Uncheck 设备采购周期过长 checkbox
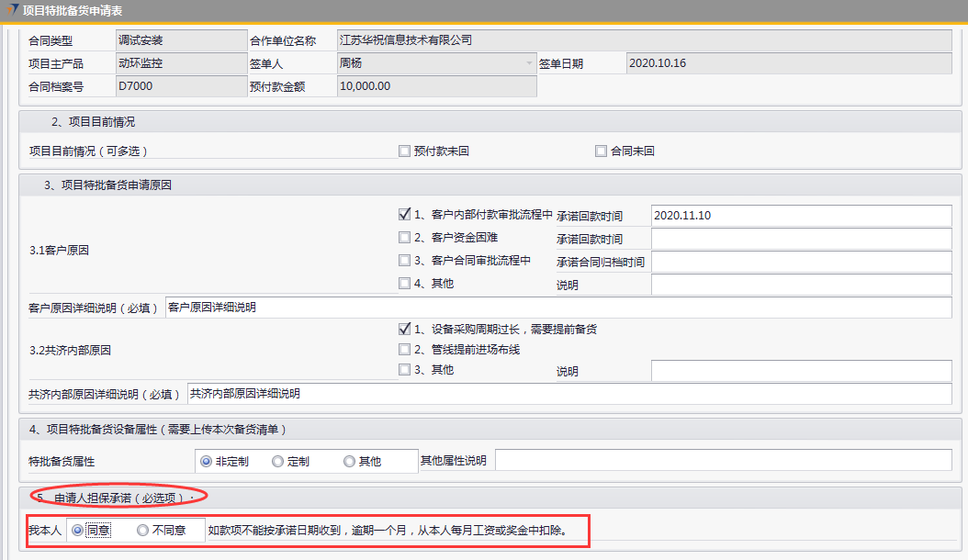Screen dimensions: 968x560 405,329
